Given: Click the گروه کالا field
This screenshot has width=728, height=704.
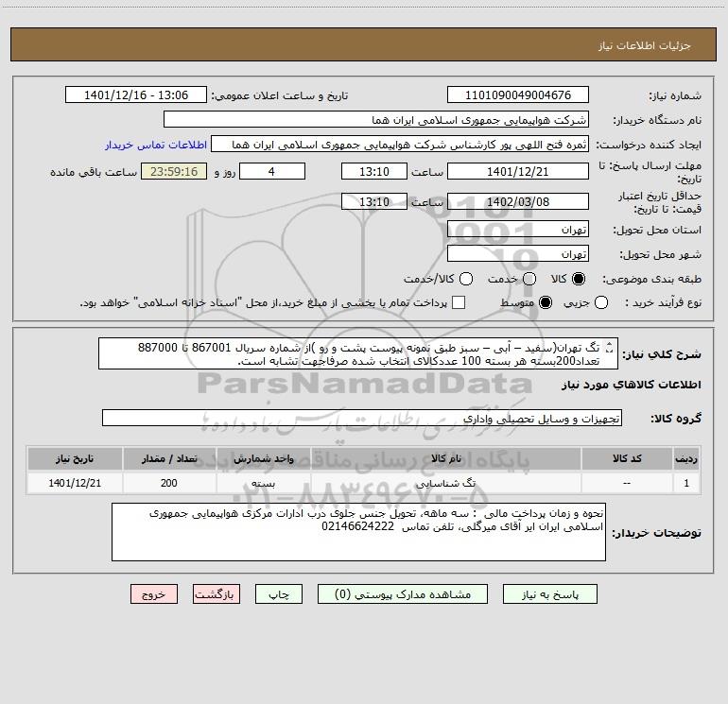Looking at the screenshot, I should pos(362,418).
